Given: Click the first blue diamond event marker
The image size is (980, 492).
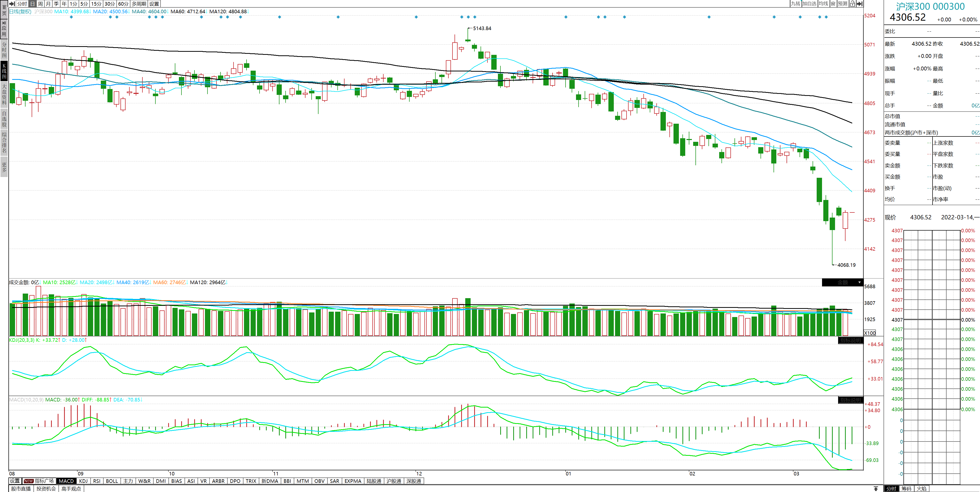Looking at the screenshot, I should coord(71,17).
